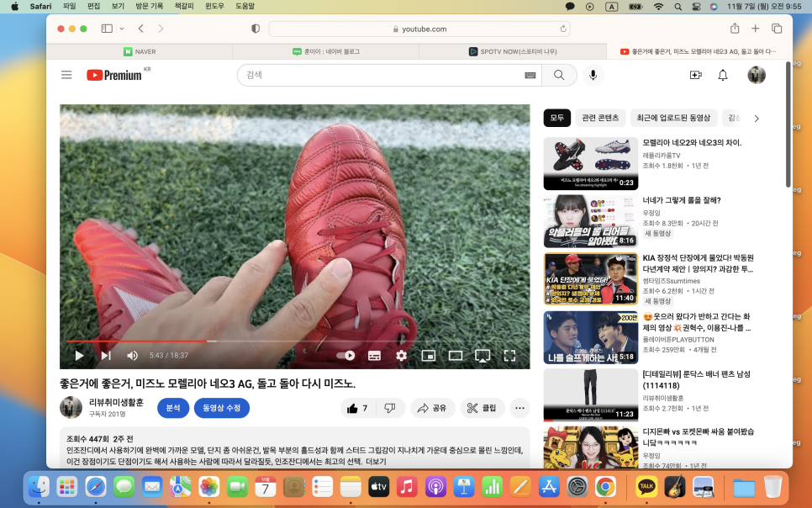Click the 동영상 수정 button
This screenshot has width=812, height=508.
[222, 408]
